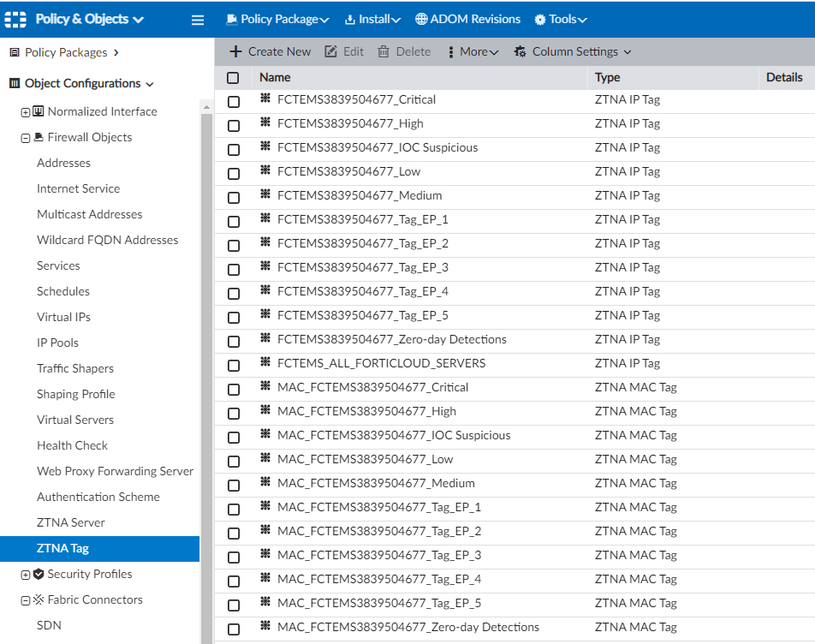Open the More actions dropdown
The width and height of the screenshot is (815, 644).
click(x=473, y=51)
